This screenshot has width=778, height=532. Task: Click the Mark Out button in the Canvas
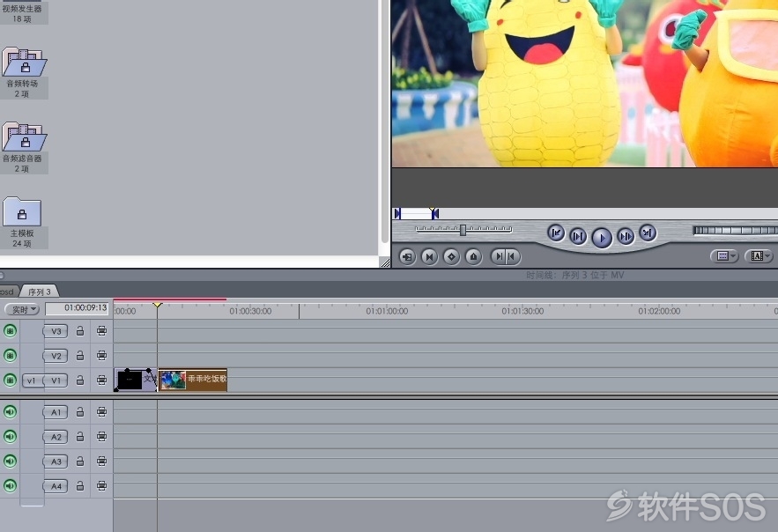coord(512,256)
